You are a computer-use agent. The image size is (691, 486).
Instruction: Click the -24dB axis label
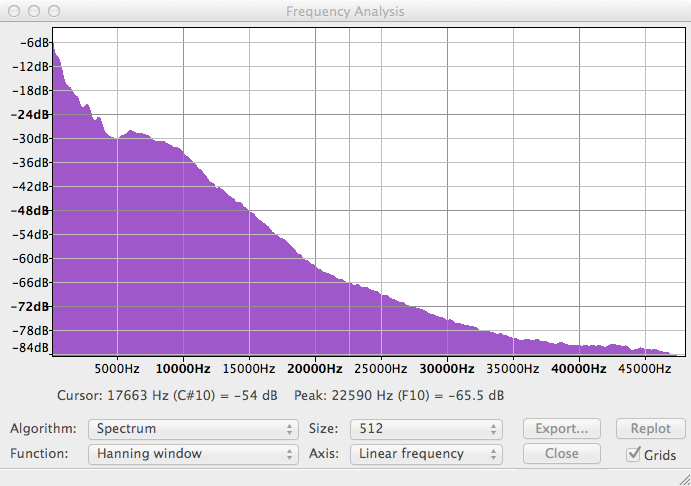[x=30, y=115]
